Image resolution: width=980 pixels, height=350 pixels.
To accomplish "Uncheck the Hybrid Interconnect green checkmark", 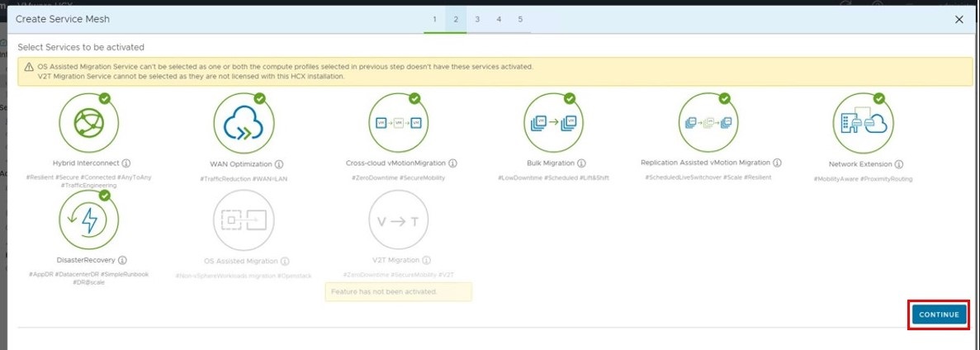I will tap(105, 98).
